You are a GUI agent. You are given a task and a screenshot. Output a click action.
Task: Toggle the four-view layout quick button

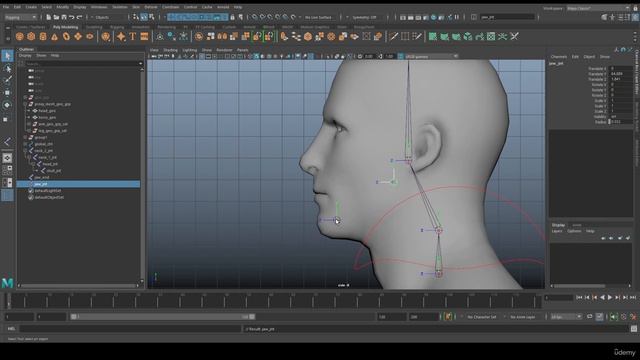click(x=7, y=170)
